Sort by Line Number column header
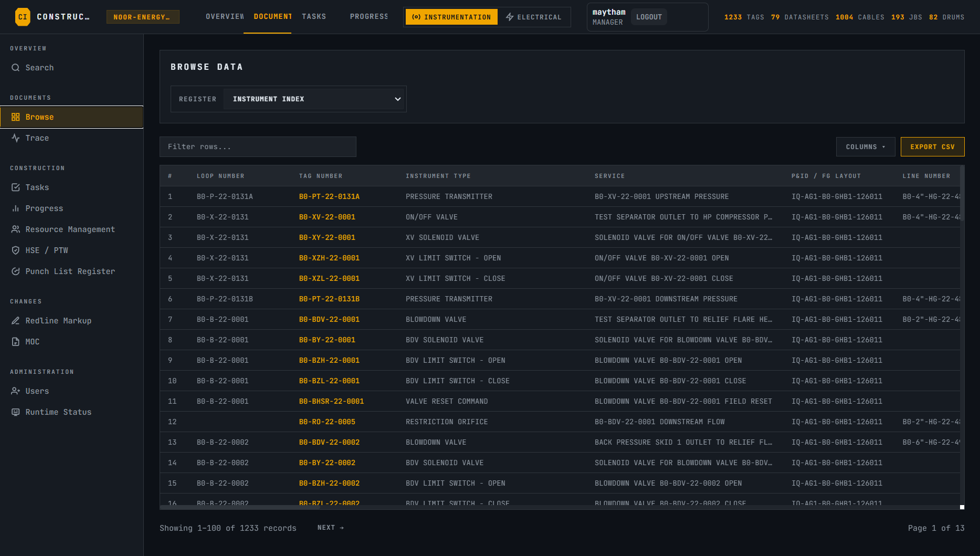Image resolution: width=980 pixels, height=556 pixels. click(926, 176)
